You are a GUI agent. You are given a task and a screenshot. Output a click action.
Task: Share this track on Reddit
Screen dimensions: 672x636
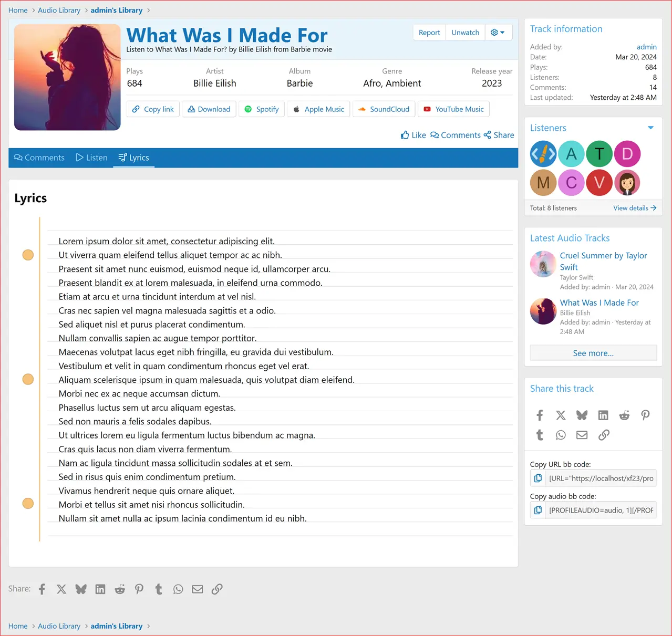point(624,415)
